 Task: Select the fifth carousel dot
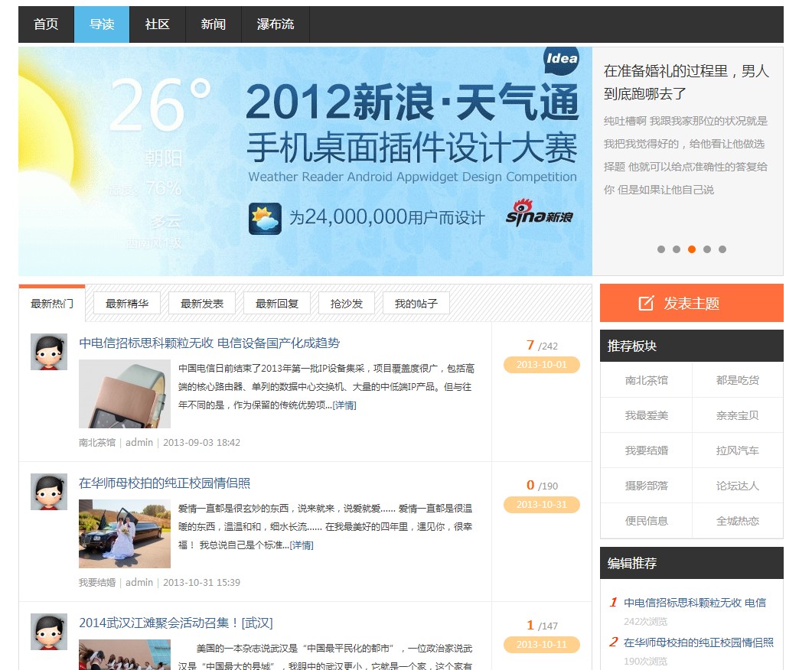tap(722, 249)
